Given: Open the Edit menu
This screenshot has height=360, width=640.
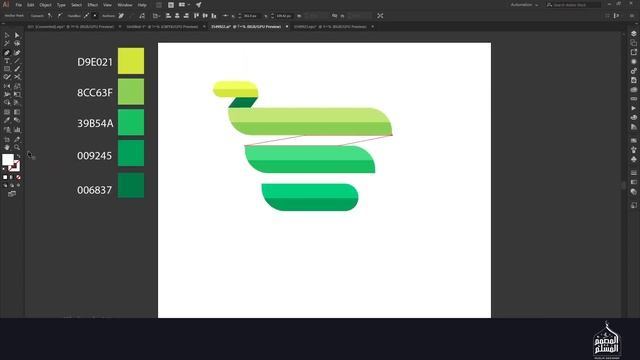Looking at the screenshot, I should (x=31, y=5).
